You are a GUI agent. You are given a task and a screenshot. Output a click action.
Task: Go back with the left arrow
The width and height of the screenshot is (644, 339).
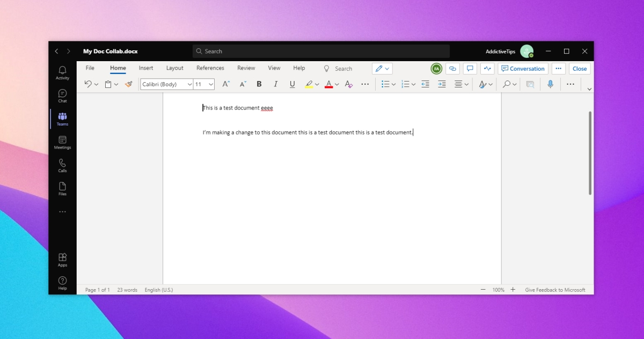pos(56,51)
